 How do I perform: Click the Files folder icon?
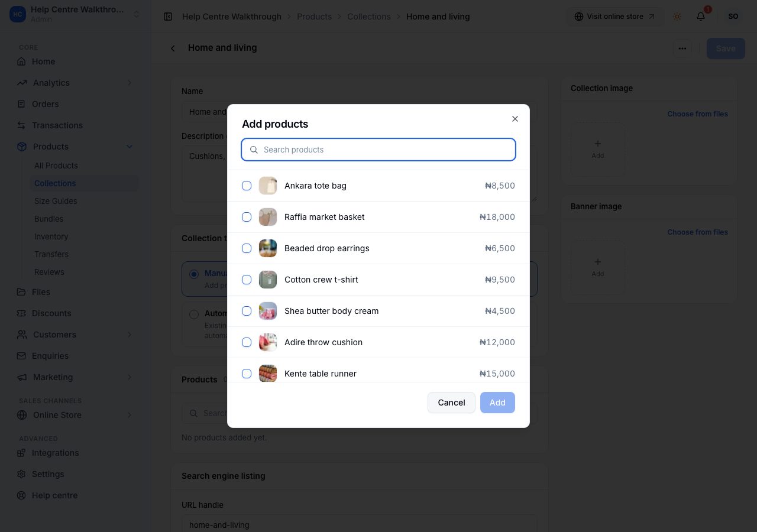pyautogui.click(x=22, y=292)
